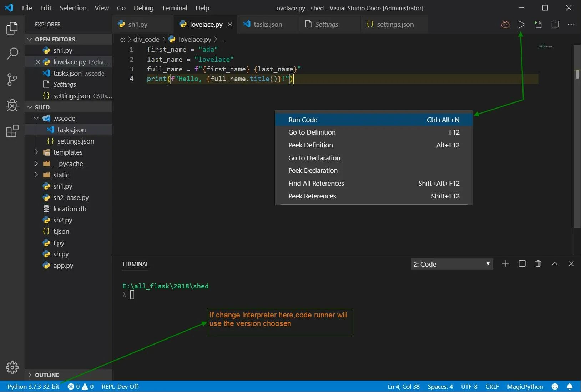Open the Terminal menu
The height and width of the screenshot is (392, 581).
point(174,8)
